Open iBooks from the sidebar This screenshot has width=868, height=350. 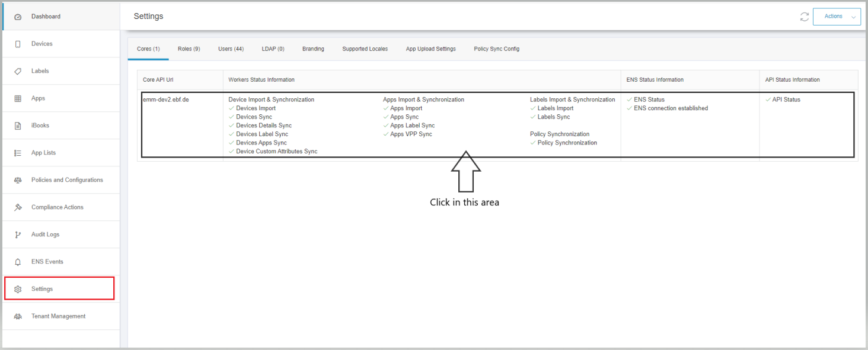click(x=60, y=126)
